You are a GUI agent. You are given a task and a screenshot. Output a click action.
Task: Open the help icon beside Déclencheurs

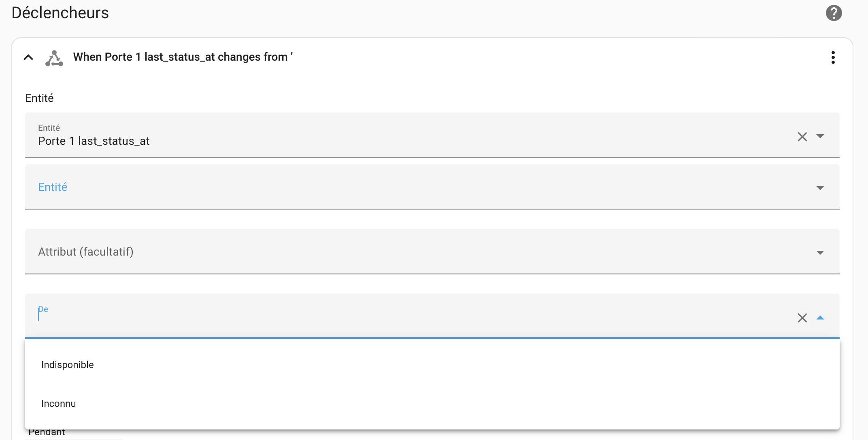tap(834, 13)
